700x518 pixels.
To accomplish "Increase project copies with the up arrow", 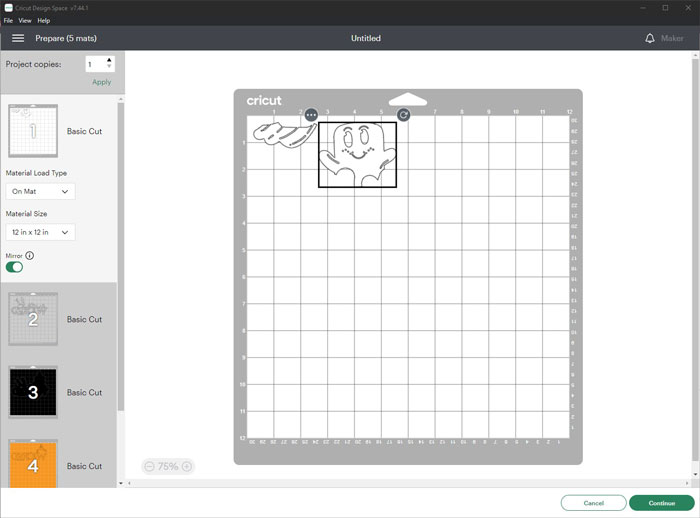I will pyautogui.click(x=109, y=60).
